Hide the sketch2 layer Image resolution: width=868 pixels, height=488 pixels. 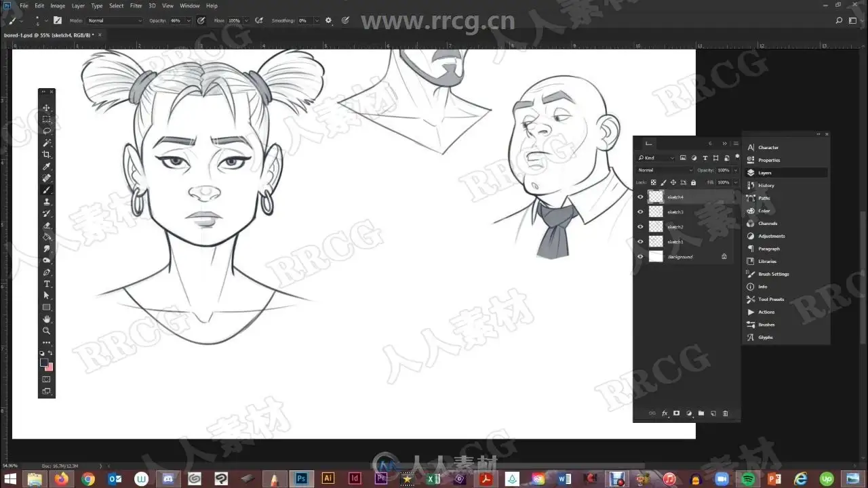[x=640, y=227]
